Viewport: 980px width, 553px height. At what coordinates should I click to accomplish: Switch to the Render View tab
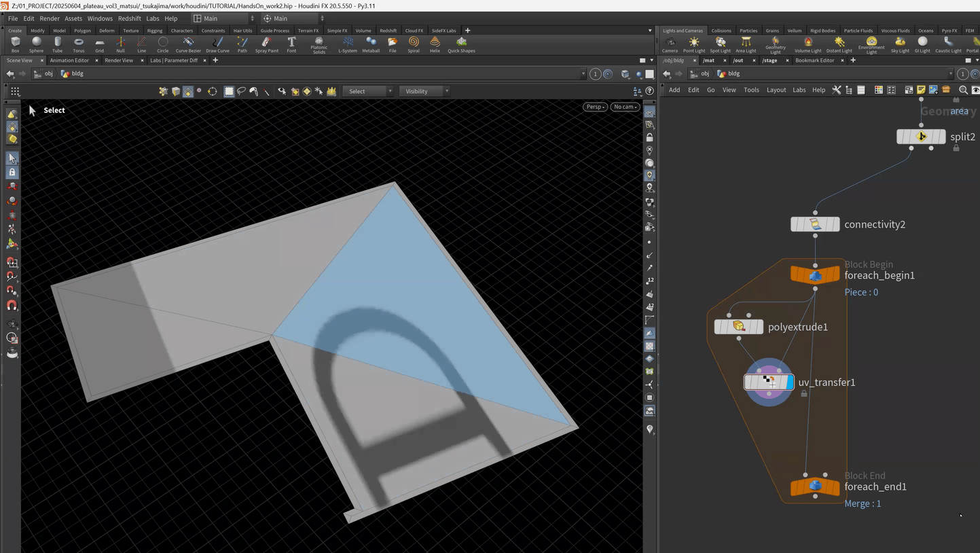[119, 60]
